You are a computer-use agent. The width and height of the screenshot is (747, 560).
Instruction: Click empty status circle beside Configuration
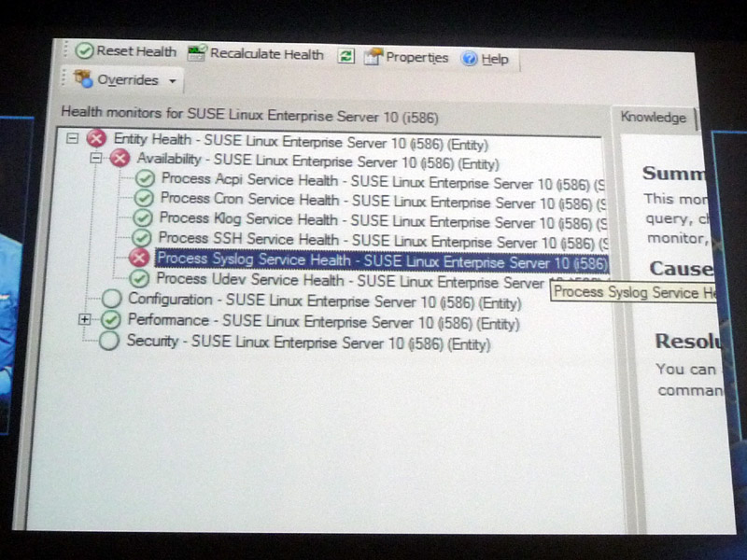[x=112, y=299]
